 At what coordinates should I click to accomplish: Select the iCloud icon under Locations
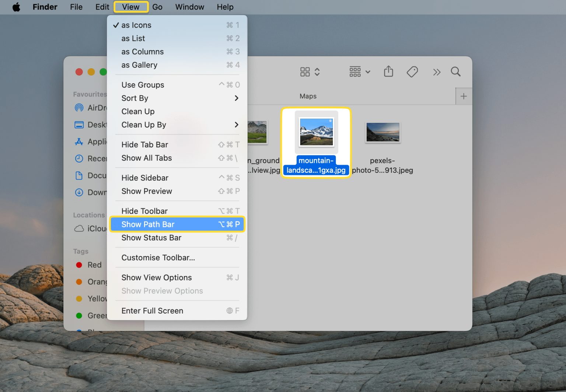[x=79, y=228]
